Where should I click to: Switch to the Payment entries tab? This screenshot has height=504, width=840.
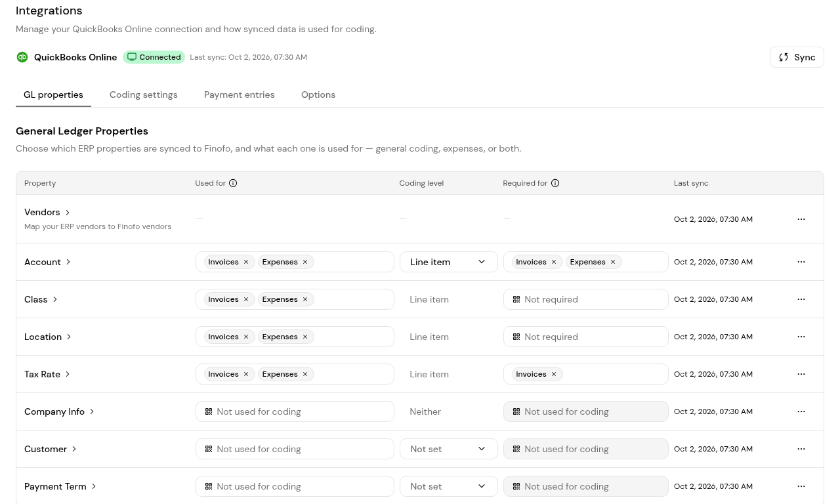240,94
